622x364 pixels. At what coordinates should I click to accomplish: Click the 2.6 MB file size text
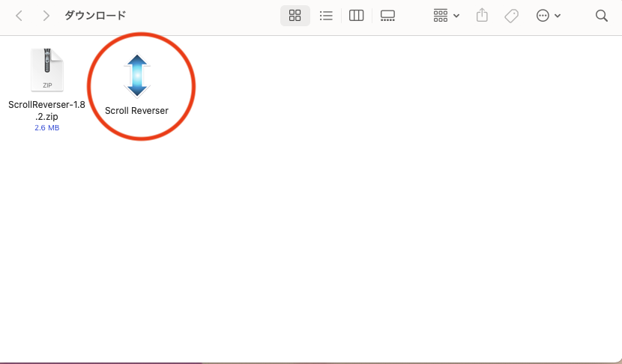pos(46,128)
